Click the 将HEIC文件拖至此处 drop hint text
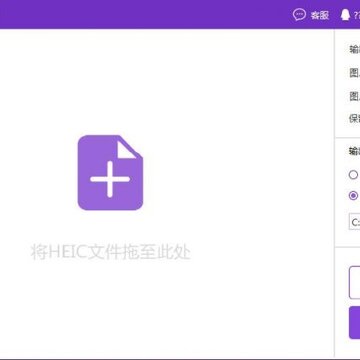This screenshot has width=360, height=360. point(110,252)
